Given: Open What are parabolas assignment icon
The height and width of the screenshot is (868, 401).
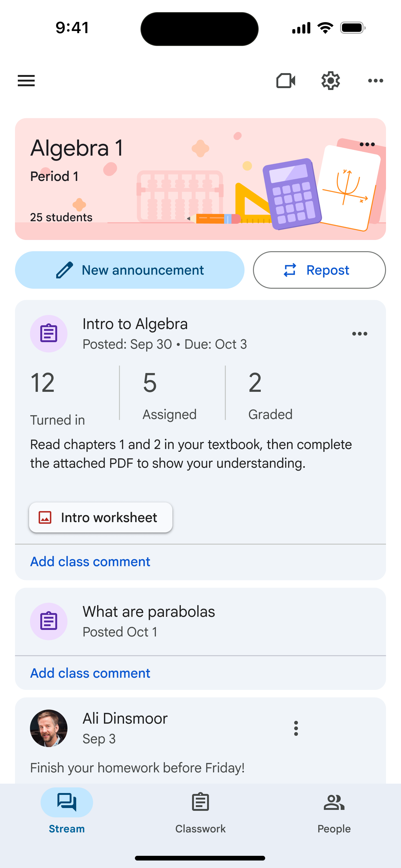Looking at the screenshot, I should tap(49, 621).
